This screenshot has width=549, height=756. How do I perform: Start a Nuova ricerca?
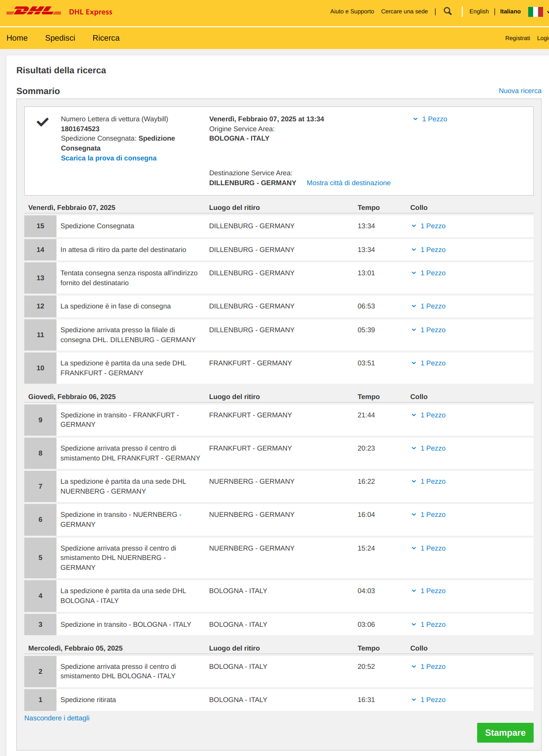520,91
